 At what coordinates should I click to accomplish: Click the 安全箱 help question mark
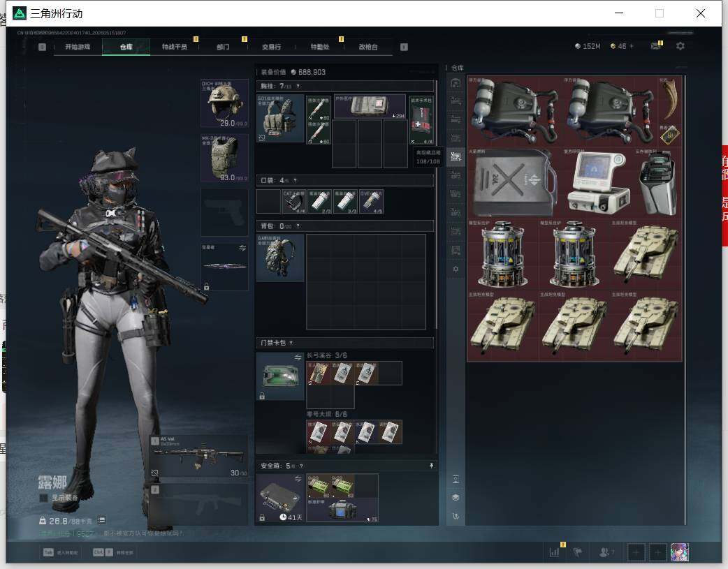pyautogui.click(x=301, y=466)
